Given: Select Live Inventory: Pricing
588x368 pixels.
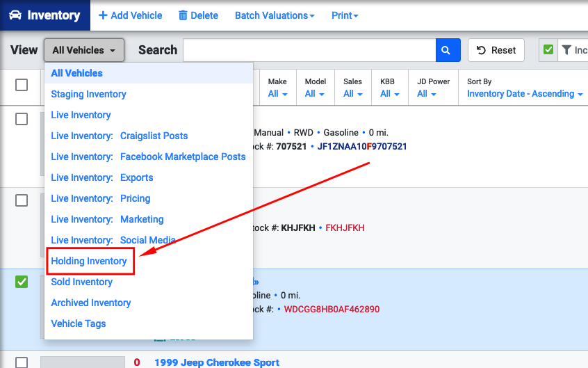Looking at the screenshot, I should click(101, 198).
